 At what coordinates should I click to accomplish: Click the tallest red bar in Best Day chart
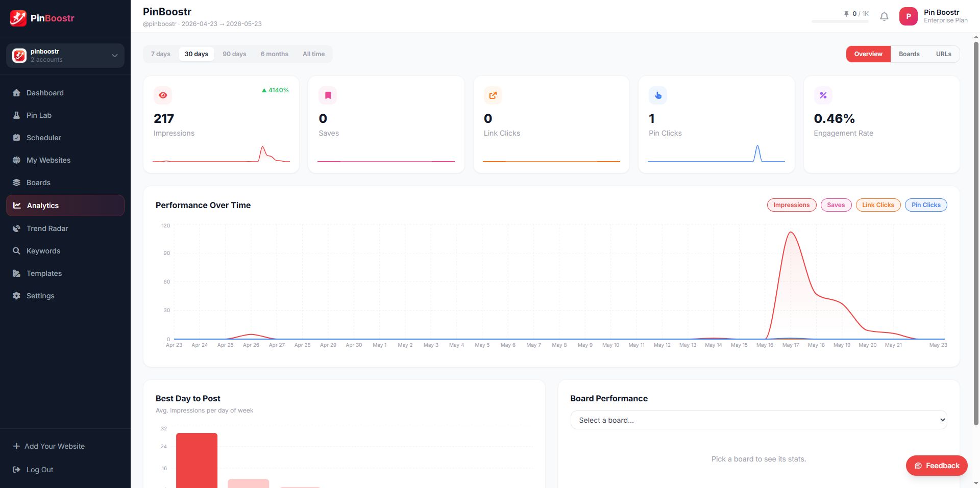197,460
